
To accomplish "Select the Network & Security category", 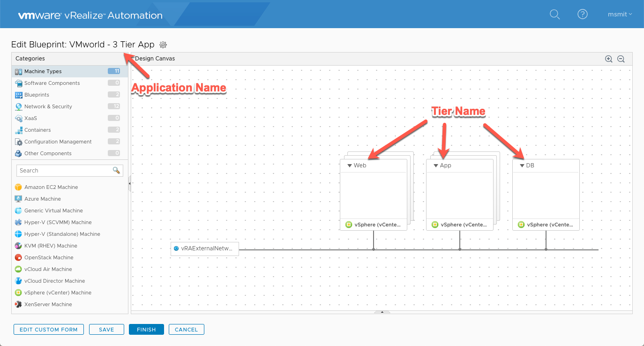I will point(70,106).
